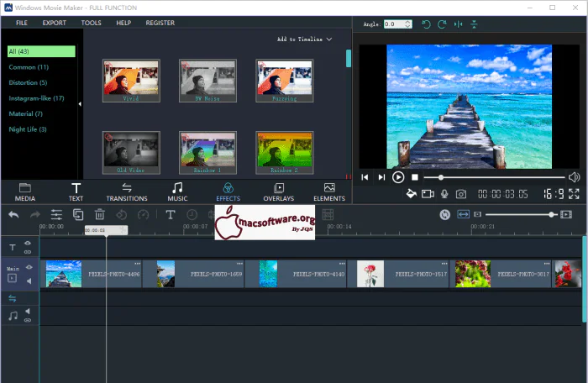The height and width of the screenshot is (383, 588).
Task: Click the video camera record icon
Action: pos(428,193)
